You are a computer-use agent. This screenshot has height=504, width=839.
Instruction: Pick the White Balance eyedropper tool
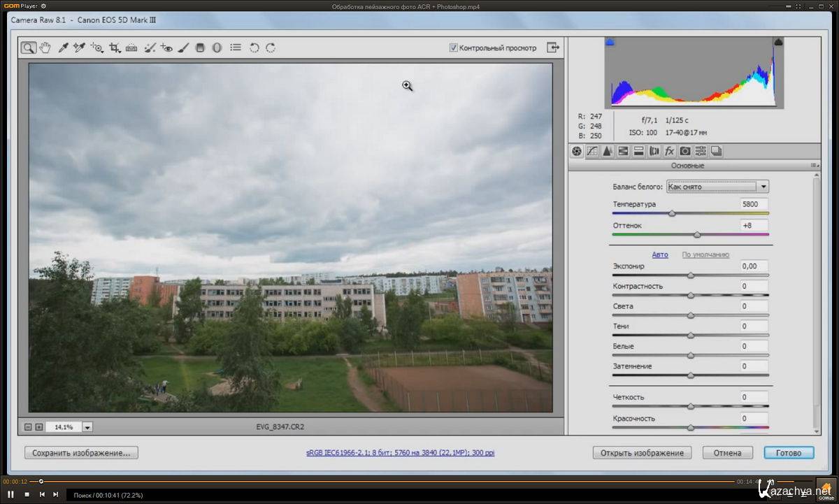tap(63, 48)
